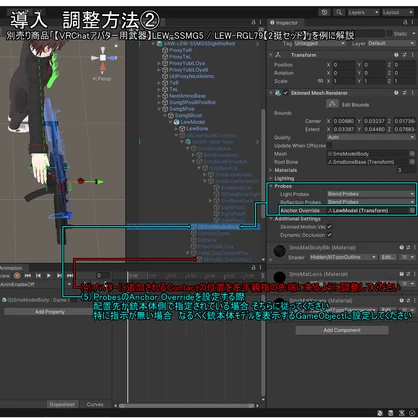This screenshot has height=418, width=418.
Task: Click the SmsMatBodyBlk material preview sphere
Action: pos(280,251)
